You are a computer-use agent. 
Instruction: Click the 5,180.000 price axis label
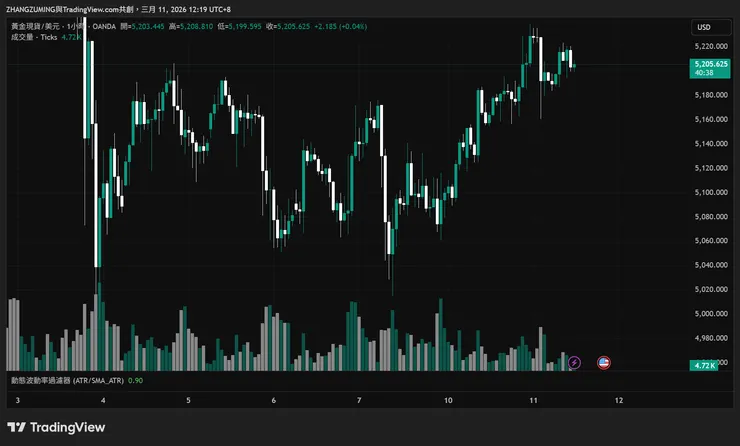711,95
